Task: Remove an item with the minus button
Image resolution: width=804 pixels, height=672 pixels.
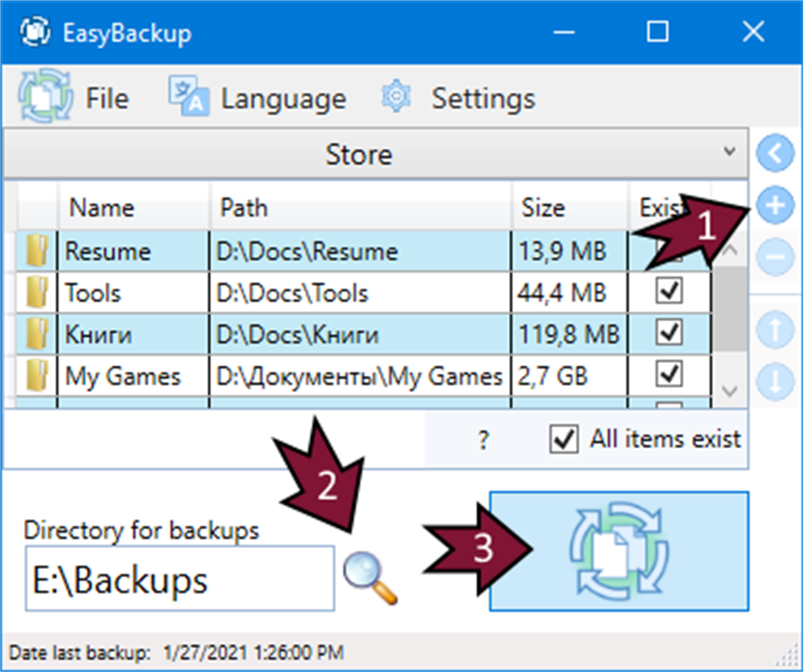Action: [775, 256]
